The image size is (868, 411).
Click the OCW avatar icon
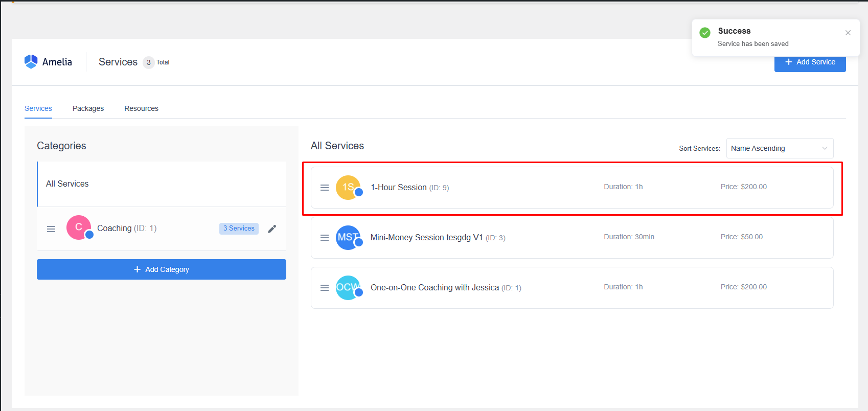click(348, 288)
